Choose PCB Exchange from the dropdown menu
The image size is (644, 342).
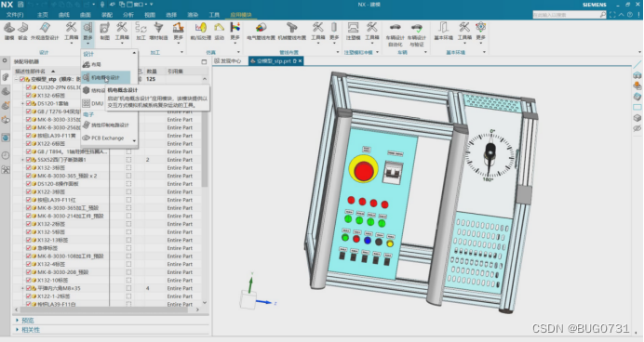(108, 138)
